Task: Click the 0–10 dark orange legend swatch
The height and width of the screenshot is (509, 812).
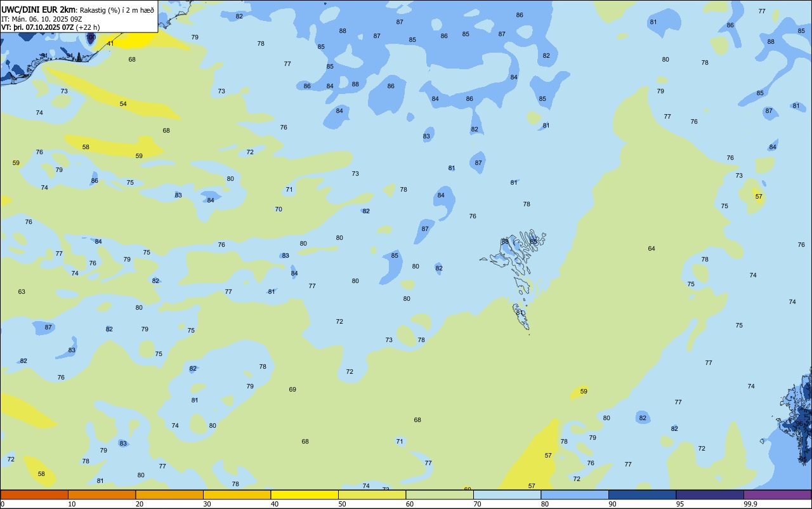Action: point(34,494)
